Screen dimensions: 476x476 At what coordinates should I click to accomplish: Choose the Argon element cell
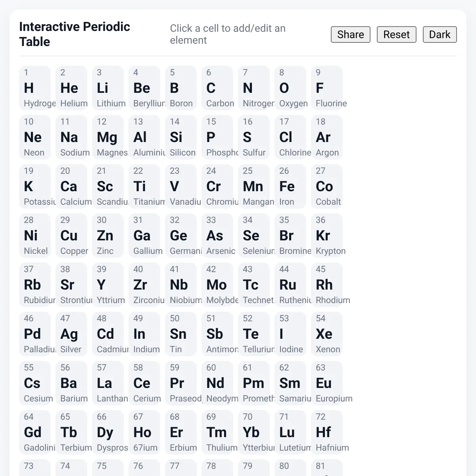pyautogui.click(x=327, y=137)
